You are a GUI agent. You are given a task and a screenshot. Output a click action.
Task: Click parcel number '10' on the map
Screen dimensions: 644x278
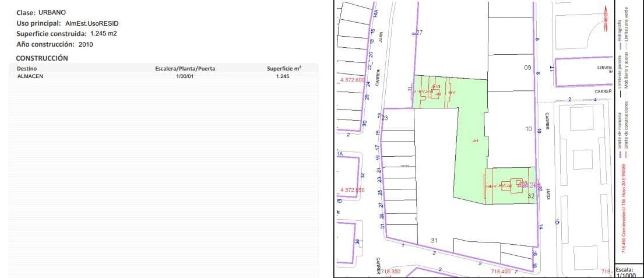pos(529,129)
